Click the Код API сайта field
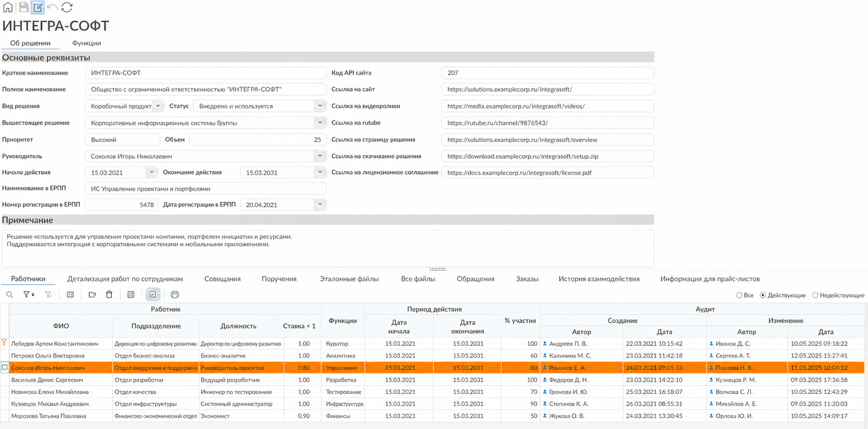The image size is (868, 429). 548,73
